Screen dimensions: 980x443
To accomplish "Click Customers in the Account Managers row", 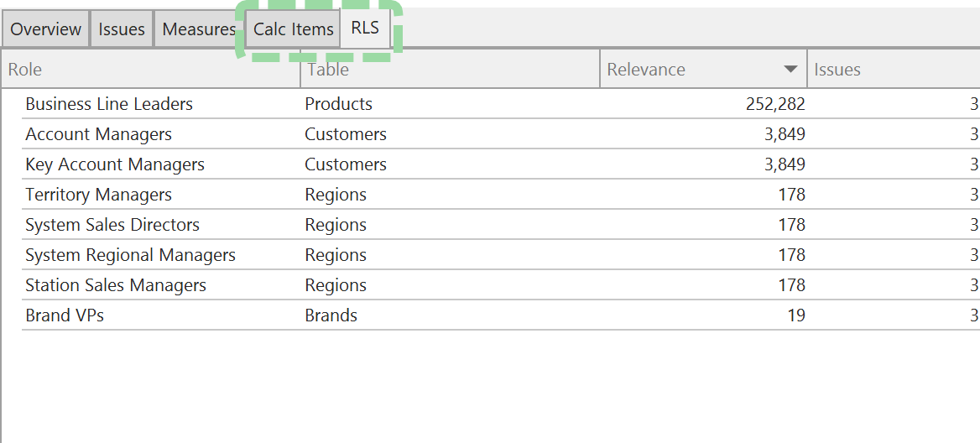I will point(346,134).
